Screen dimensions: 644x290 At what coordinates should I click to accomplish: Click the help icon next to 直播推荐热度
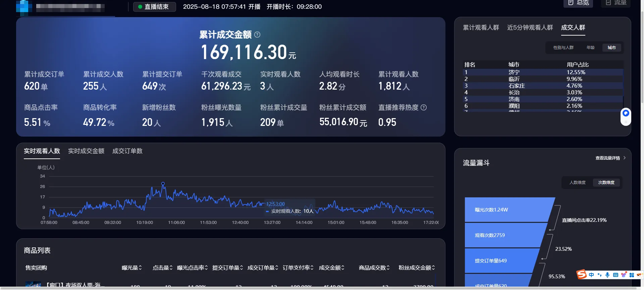pos(424,107)
